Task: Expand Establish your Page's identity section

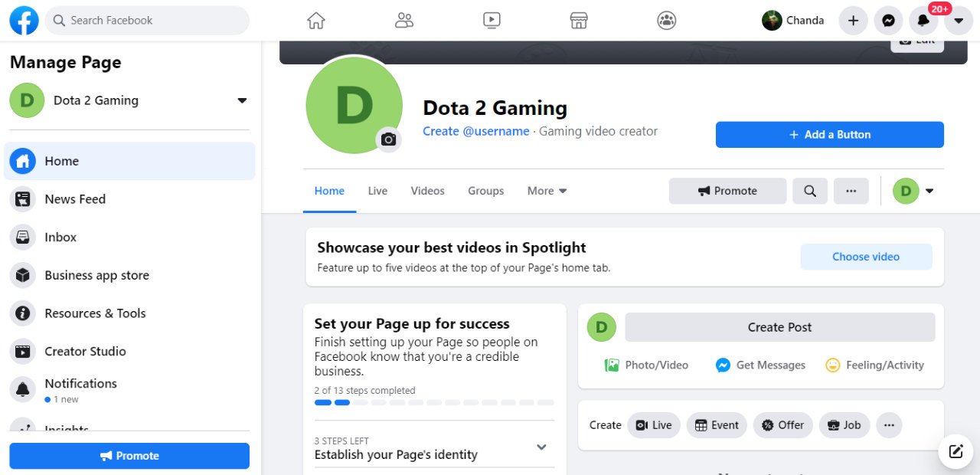Action: coord(434,447)
